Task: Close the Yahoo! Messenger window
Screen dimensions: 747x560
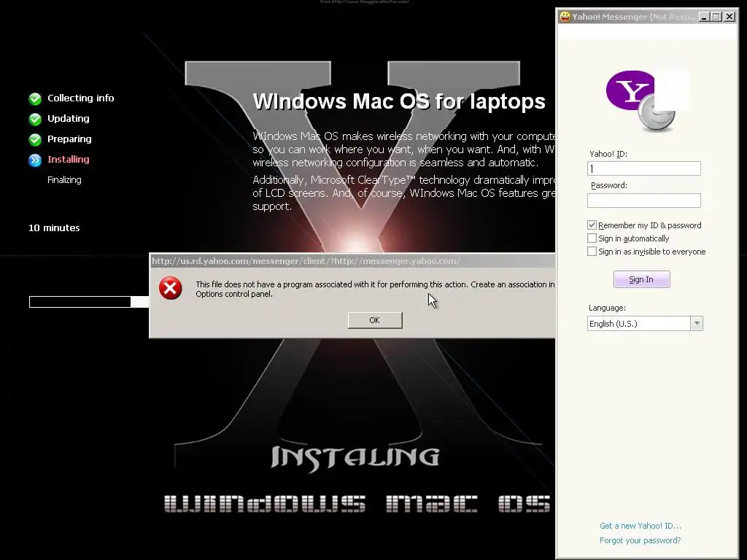Action: [x=729, y=17]
